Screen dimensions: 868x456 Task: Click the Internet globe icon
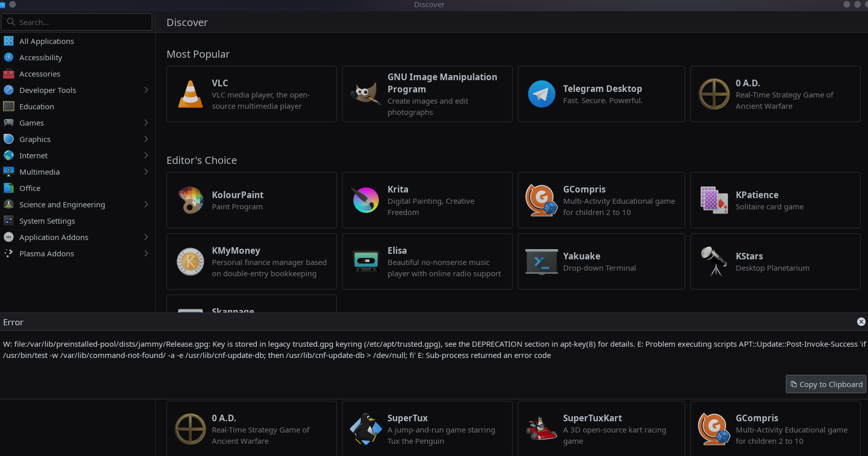(9, 155)
